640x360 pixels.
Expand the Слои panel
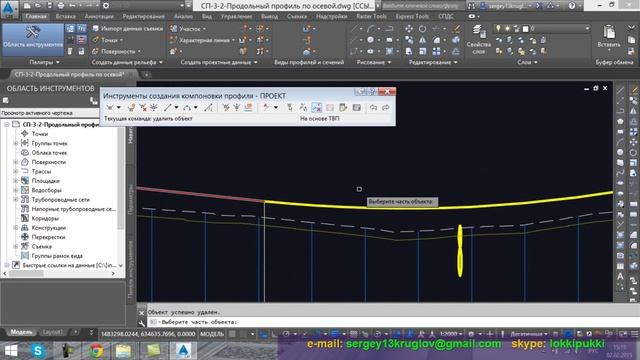[x=527, y=62]
